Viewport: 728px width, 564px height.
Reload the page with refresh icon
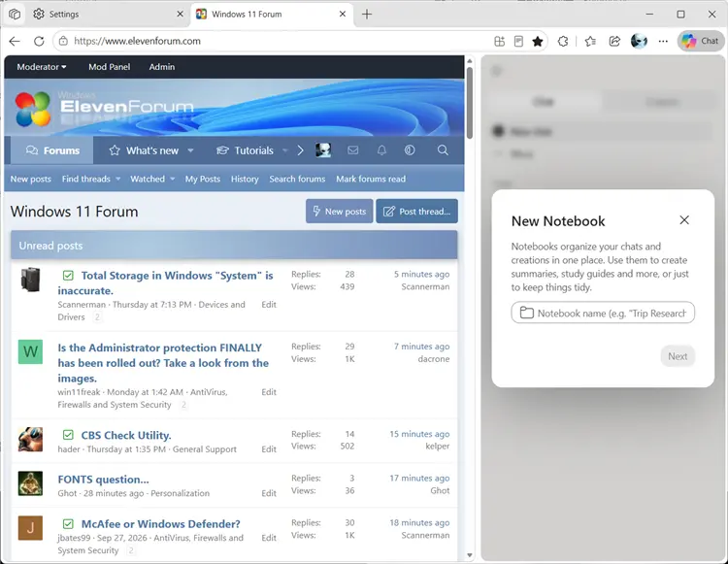[39, 42]
